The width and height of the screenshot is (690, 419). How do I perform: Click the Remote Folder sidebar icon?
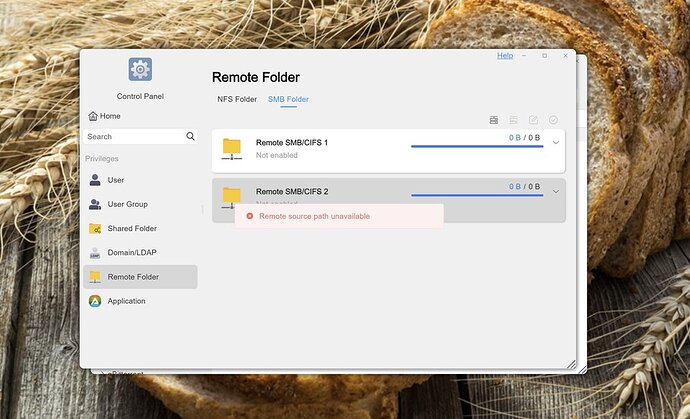95,277
